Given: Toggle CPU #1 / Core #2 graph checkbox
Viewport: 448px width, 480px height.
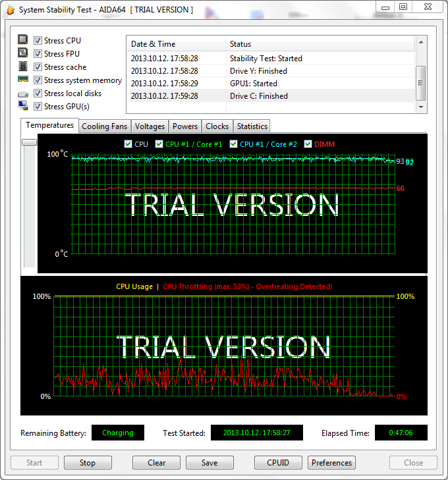Looking at the screenshot, I should tap(233, 144).
